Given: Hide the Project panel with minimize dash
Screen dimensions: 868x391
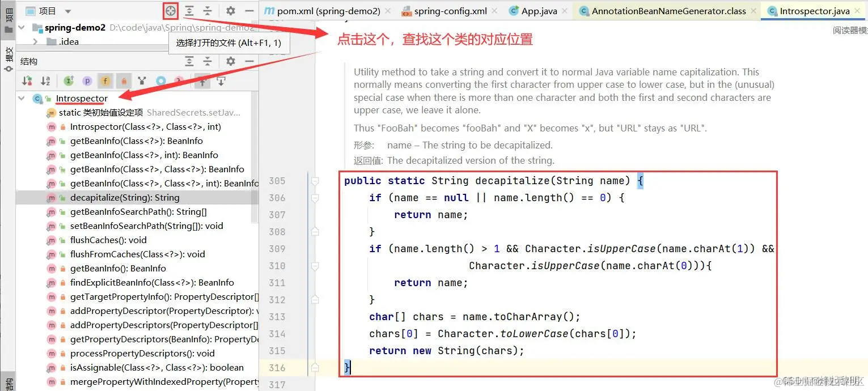Looking at the screenshot, I should pyautogui.click(x=249, y=11).
